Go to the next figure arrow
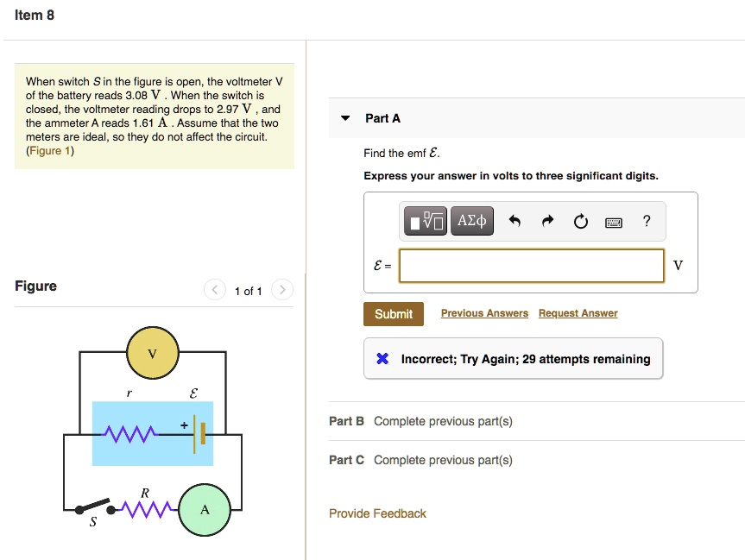Screen dimensions: 745x560 [281, 291]
